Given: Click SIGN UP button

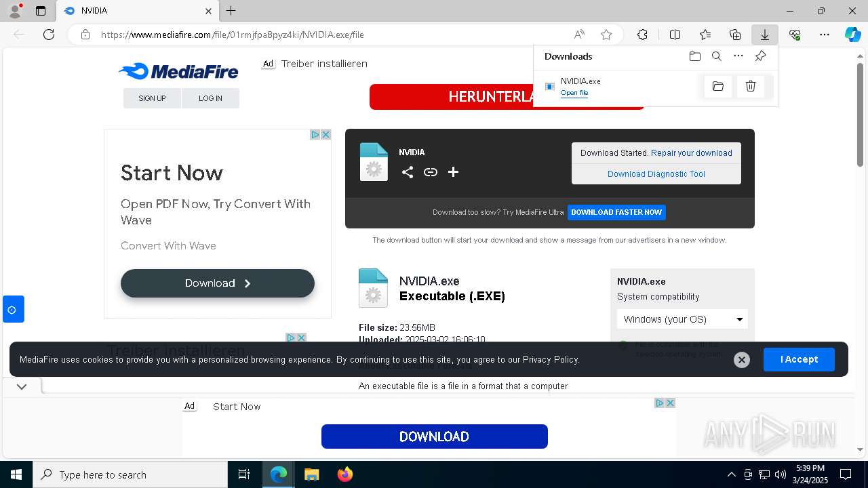Looking at the screenshot, I should 152,98.
